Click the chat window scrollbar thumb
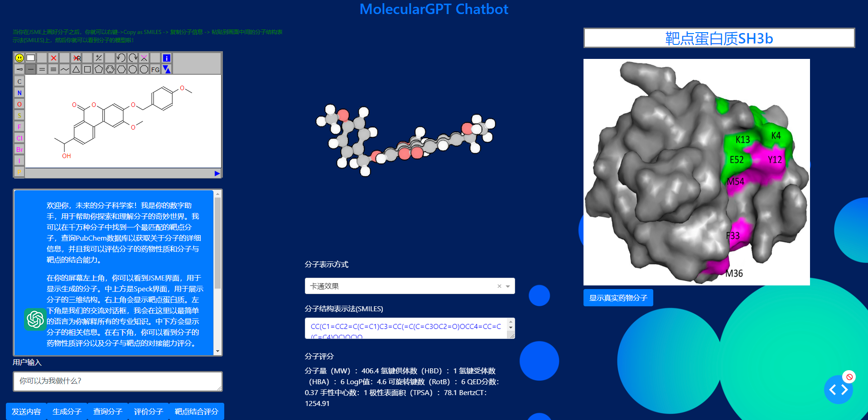The height and width of the screenshot is (420, 868). click(x=217, y=243)
